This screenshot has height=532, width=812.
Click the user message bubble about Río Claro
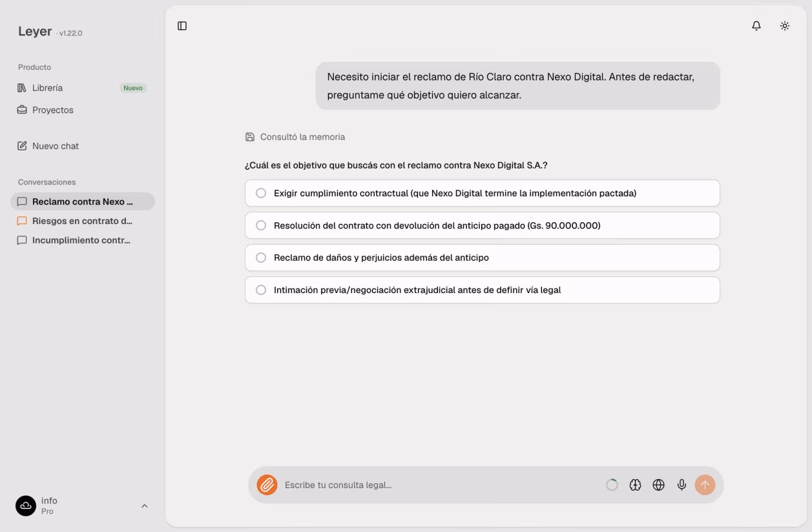point(517,86)
